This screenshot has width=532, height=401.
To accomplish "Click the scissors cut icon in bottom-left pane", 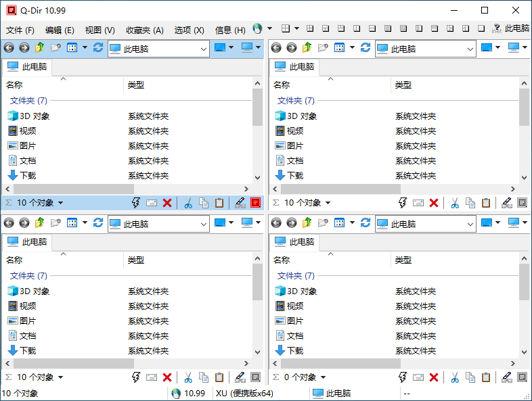I will (188, 377).
